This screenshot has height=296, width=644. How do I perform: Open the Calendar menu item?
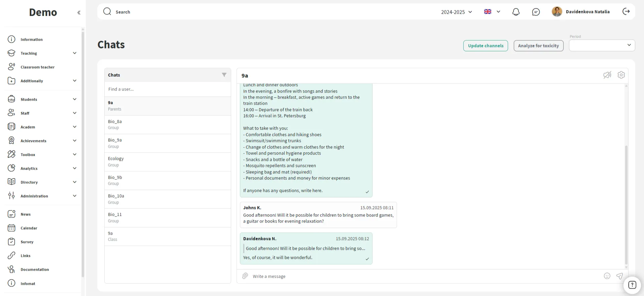coord(29,228)
